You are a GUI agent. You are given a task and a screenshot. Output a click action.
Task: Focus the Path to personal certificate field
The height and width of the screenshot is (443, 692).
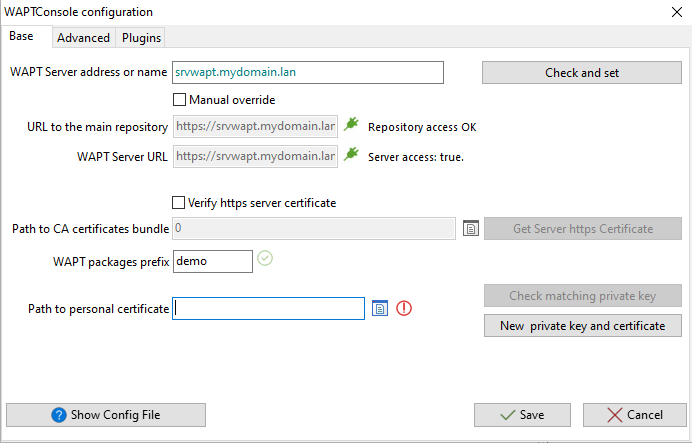(x=268, y=308)
